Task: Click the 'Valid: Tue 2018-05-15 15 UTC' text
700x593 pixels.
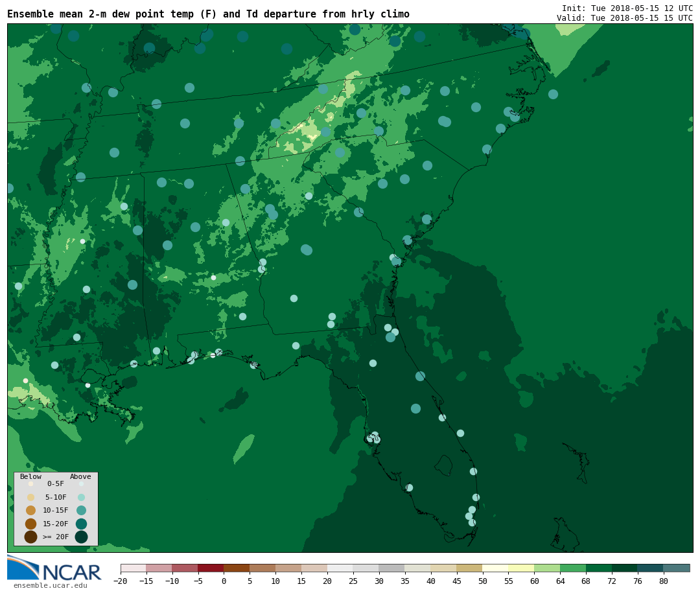Action: click(625, 18)
